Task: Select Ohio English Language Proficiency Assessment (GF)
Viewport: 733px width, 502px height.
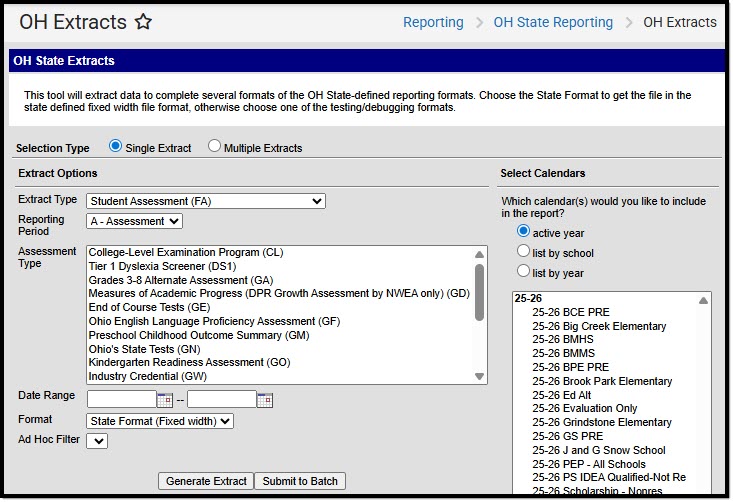Action: coord(215,322)
